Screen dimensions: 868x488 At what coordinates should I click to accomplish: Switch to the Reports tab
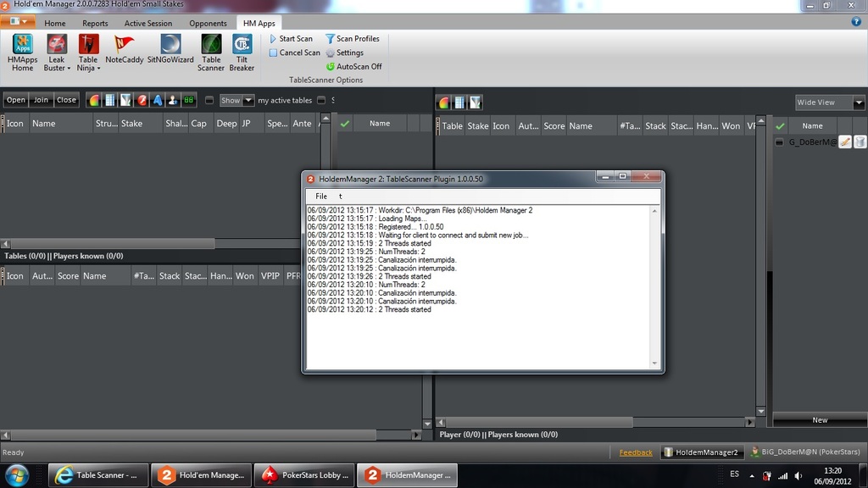(95, 24)
